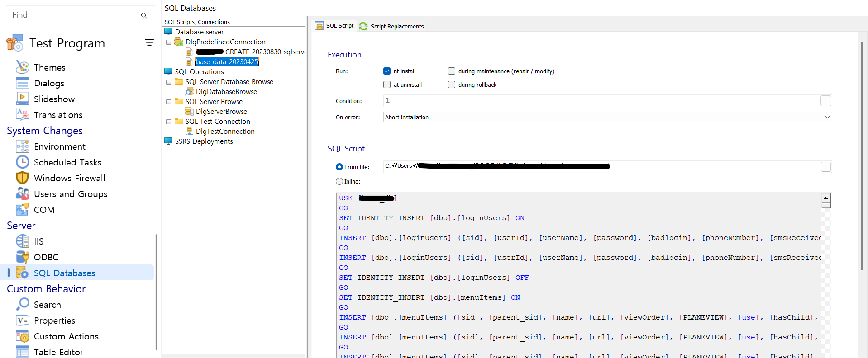Image resolution: width=868 pixels, height=358 pixels.
Task: Click the script editor vertical scrollbar thumb
Action: (x=826, y=205)
